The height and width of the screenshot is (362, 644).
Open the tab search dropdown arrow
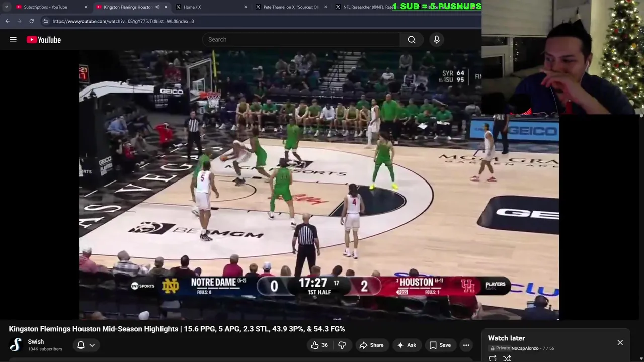click(6, 7)
